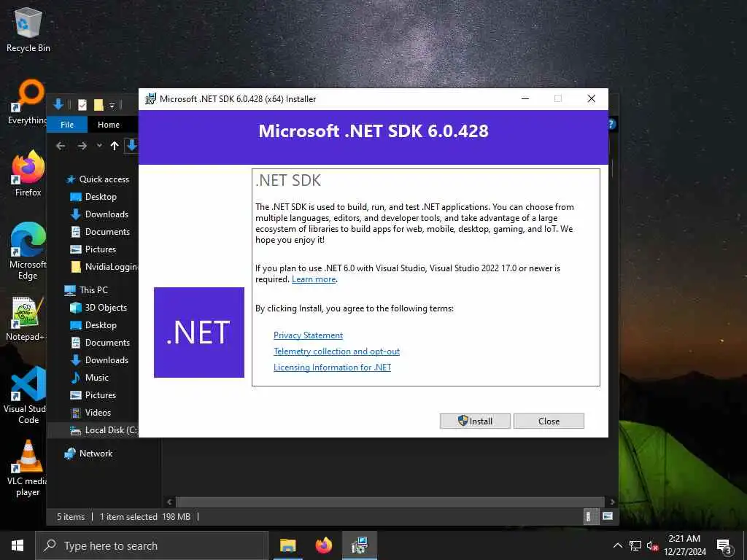Select Downloads under This PC
The image size is (747, 560).
coord(99,360)
